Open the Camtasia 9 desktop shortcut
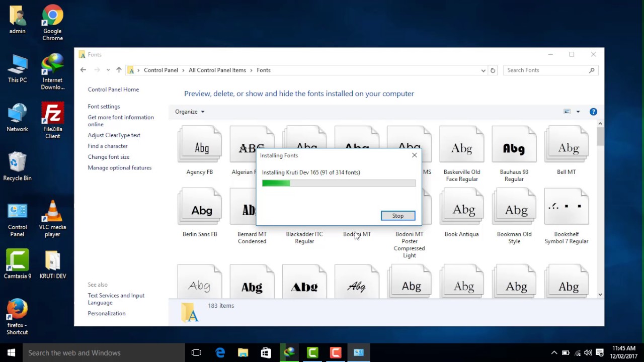This screenshot has height=362, width=644. pos(17,264)
